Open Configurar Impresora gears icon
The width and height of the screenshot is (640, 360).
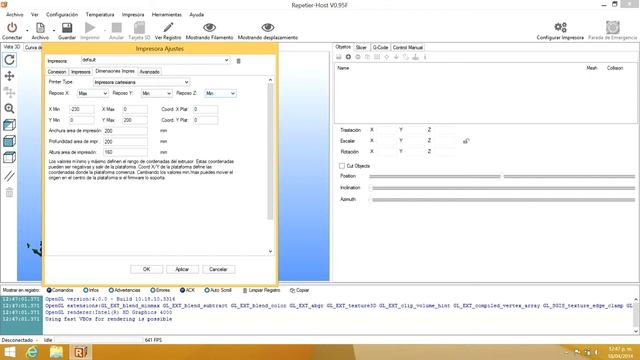(560, 27)
